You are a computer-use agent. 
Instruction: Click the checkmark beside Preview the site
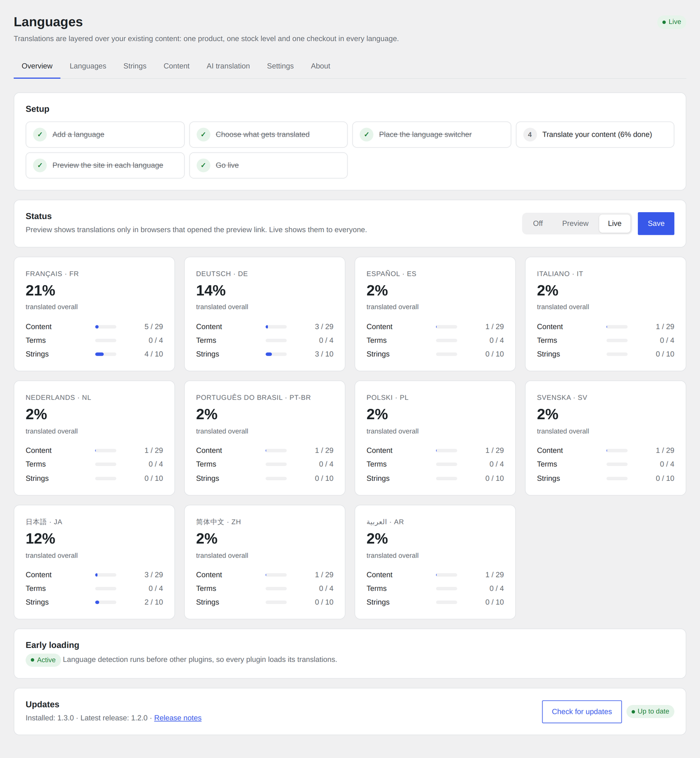(40, 165)
